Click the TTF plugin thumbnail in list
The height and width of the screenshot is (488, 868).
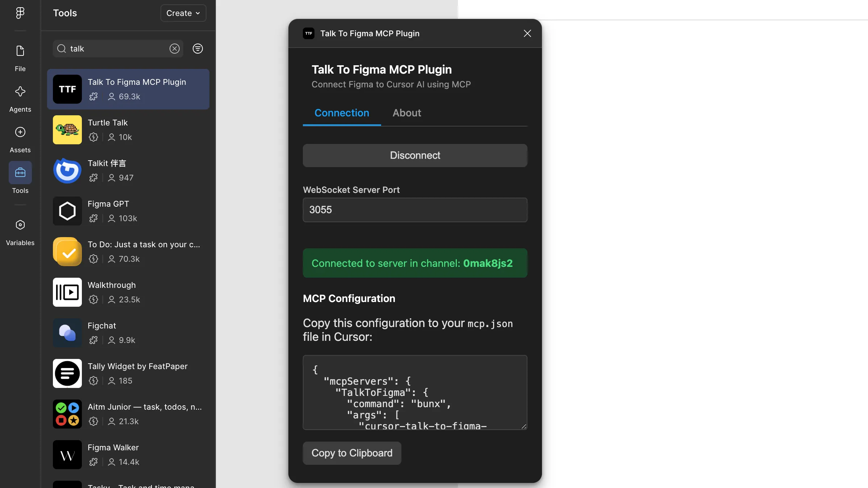(x=67, y=89)
